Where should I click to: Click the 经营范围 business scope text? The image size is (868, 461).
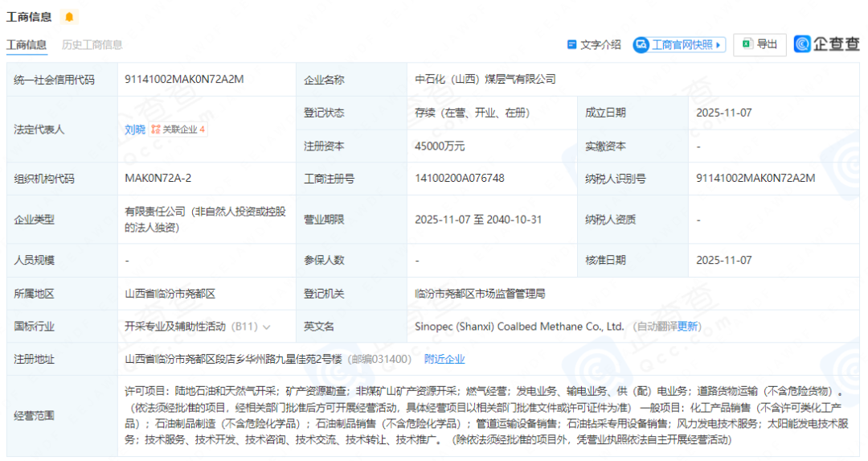[x=487, y=416]
